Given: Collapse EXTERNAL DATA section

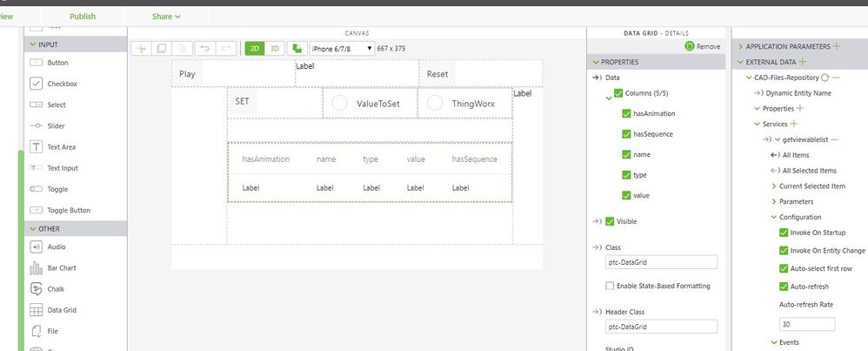Looking at the screenshot, I should (741, 62).
